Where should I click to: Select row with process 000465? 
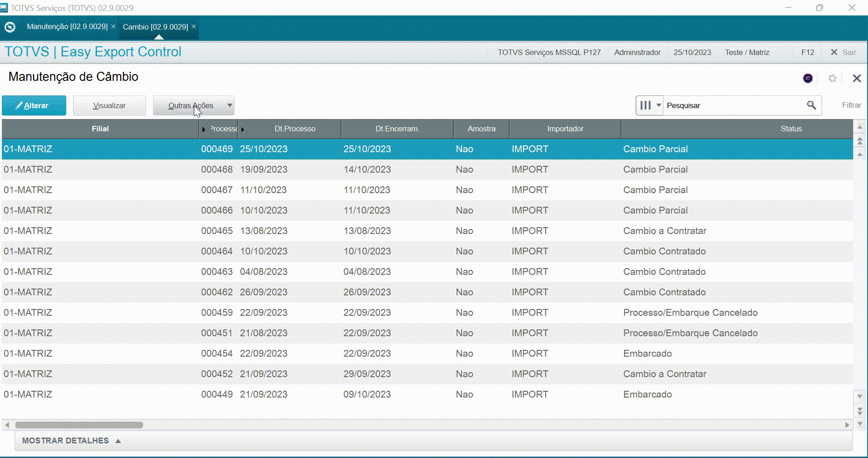(427, 231)
